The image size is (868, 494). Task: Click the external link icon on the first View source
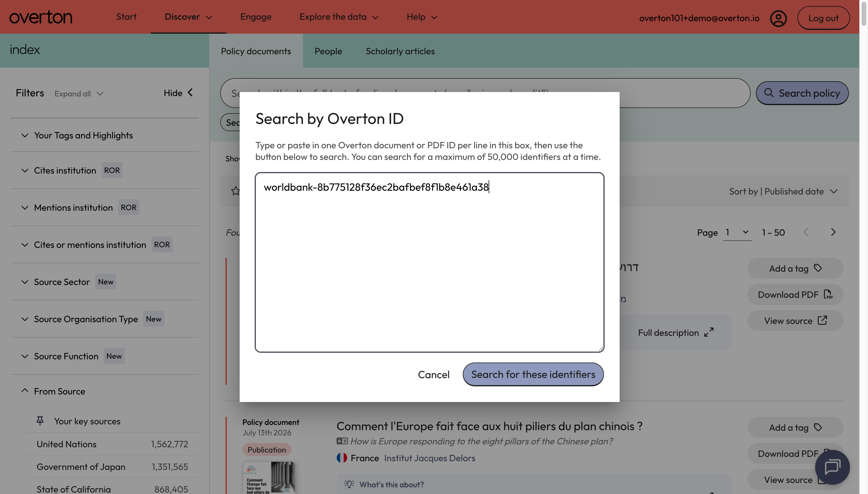822,320
